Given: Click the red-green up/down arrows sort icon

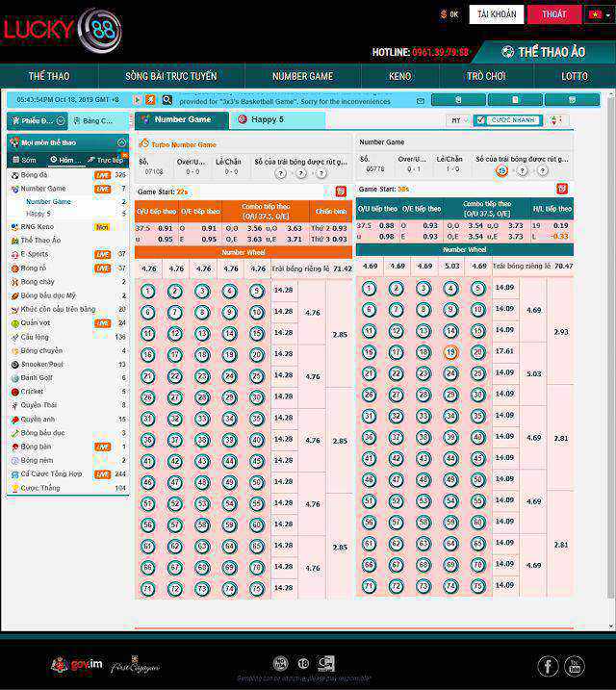Looking at the screenshot, I should pos(554,120).
